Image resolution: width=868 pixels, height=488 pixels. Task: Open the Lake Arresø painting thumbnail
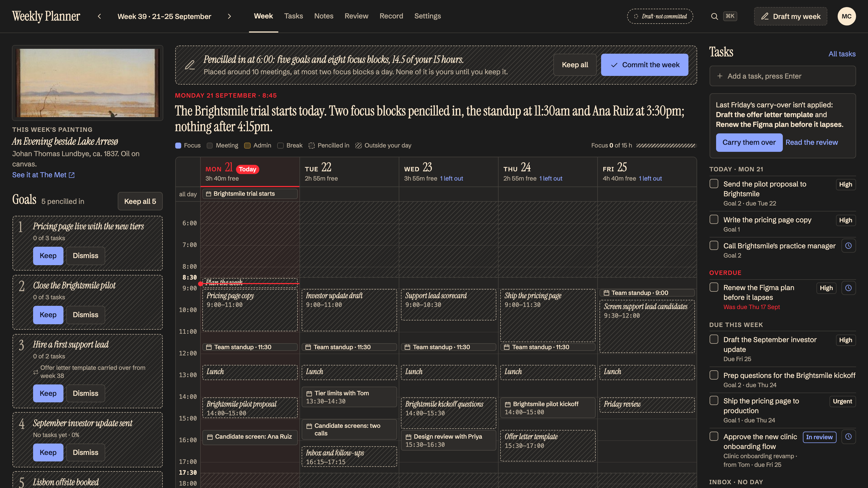88,83
